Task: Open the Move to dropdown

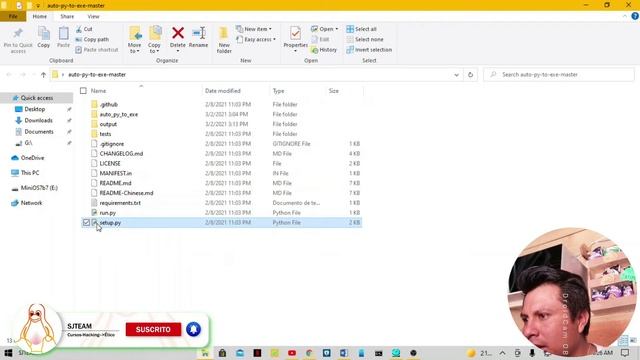Action: coord(134,48)
